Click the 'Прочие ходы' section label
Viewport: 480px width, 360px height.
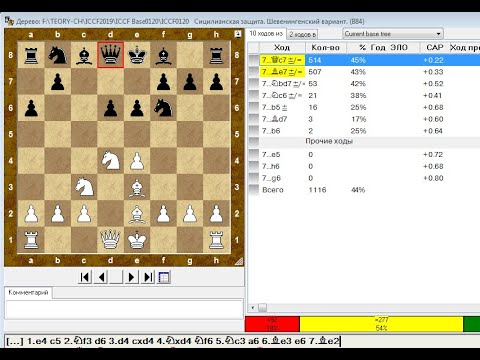tap(329, 141)
